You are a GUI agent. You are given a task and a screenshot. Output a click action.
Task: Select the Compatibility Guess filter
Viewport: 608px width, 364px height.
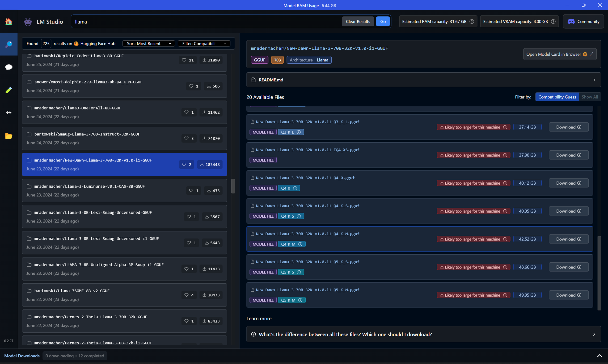(x=557, y=97)
